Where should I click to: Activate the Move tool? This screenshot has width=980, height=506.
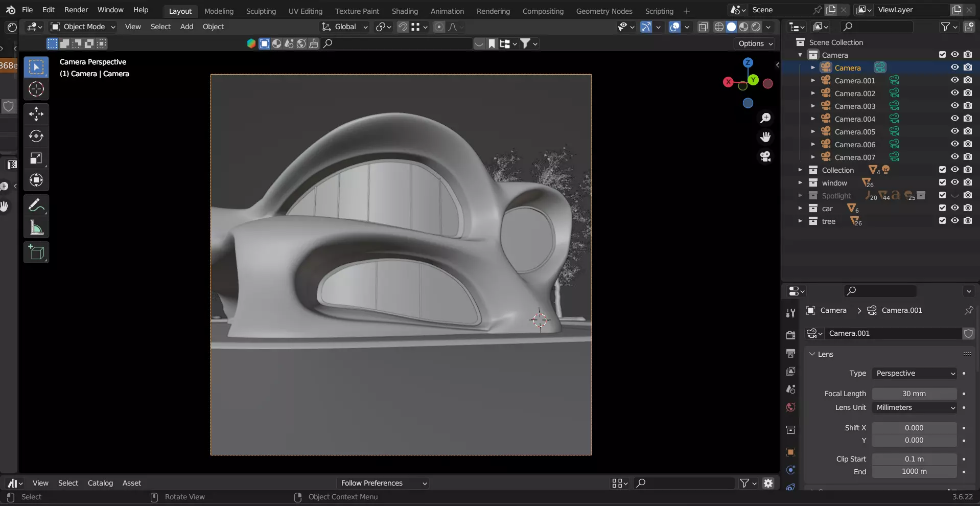(x=36, y=113)
